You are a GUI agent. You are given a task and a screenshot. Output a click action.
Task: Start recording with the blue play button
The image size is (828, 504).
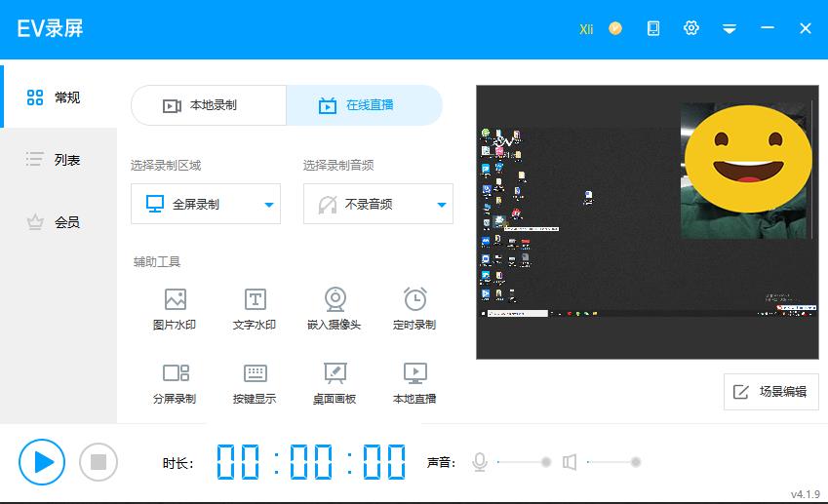(42, 462)
